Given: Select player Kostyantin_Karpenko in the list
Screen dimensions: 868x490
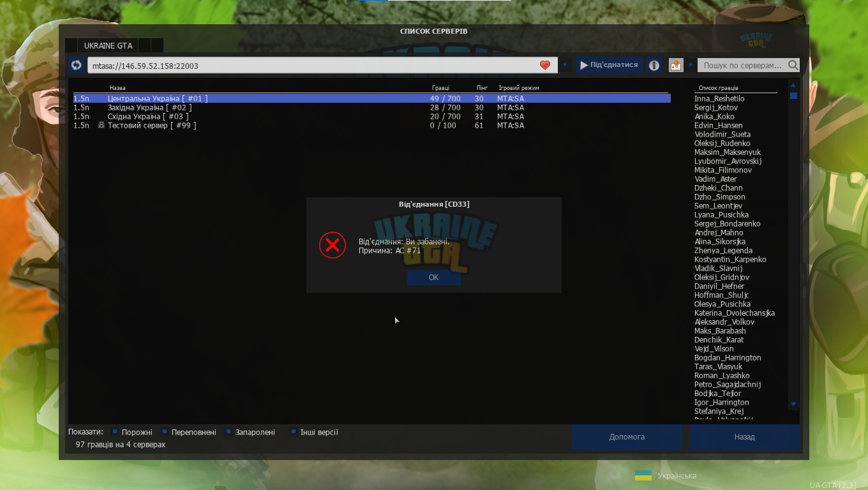Looking at the screenshot, I should click(730, 260).
